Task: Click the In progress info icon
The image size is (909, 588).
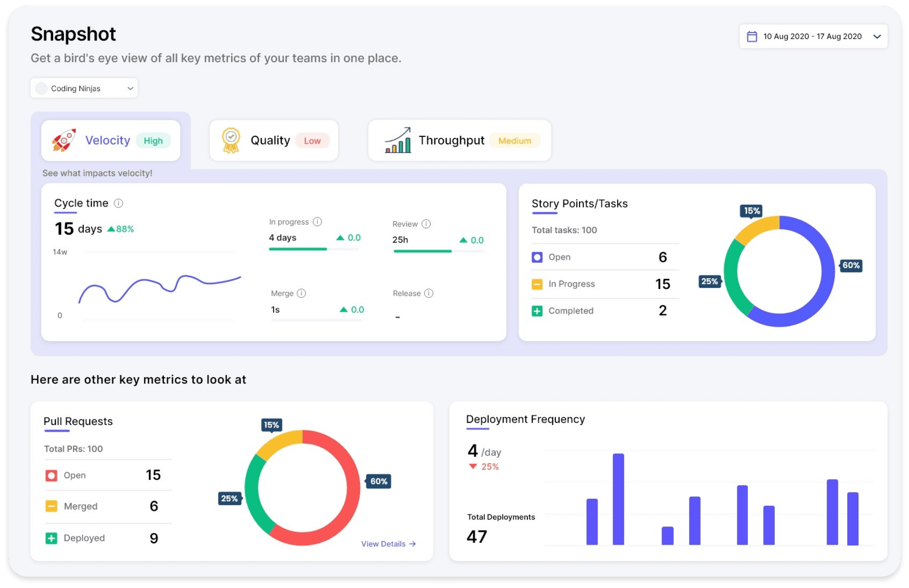Action: [x=317, y=222]
